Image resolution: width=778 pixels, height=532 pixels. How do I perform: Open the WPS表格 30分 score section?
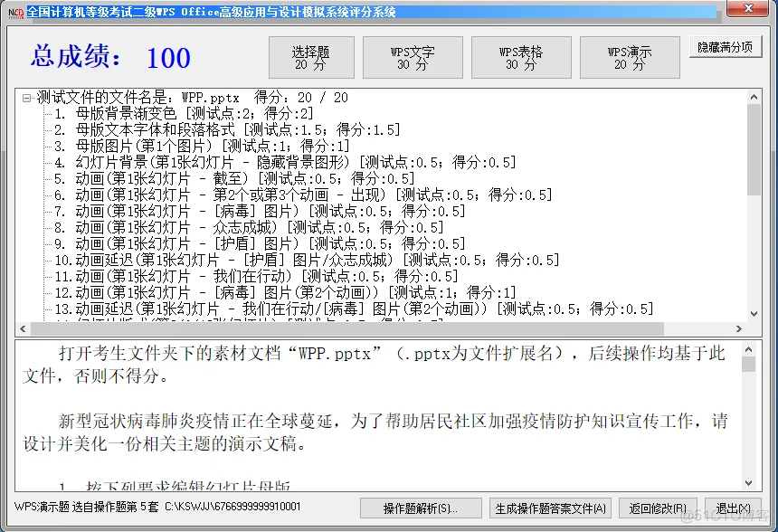[521, 58]
